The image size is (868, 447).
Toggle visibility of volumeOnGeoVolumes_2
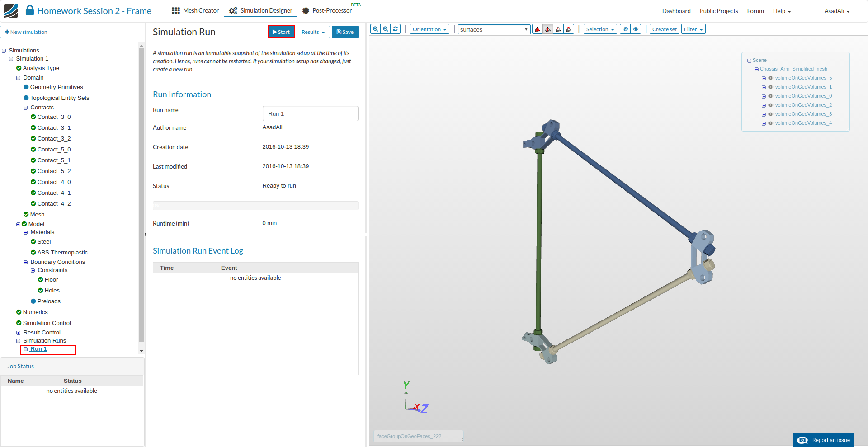click(x=770, y=105)
